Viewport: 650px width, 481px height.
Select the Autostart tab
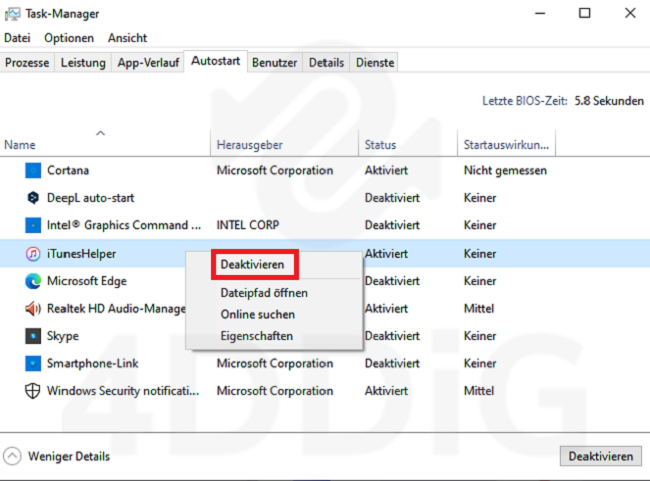click(x=216, y=61)
